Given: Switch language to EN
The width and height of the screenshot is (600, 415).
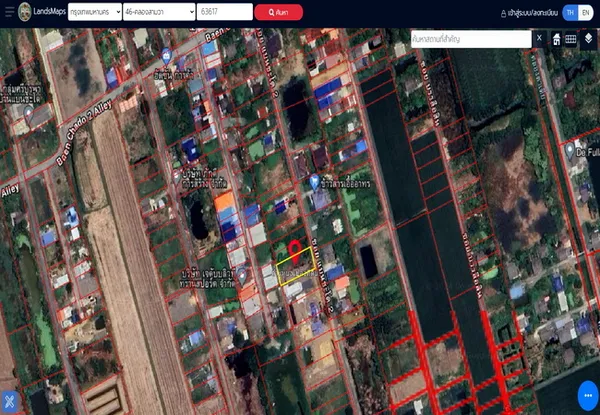Looking at the screenshot, I should point(585,13).
